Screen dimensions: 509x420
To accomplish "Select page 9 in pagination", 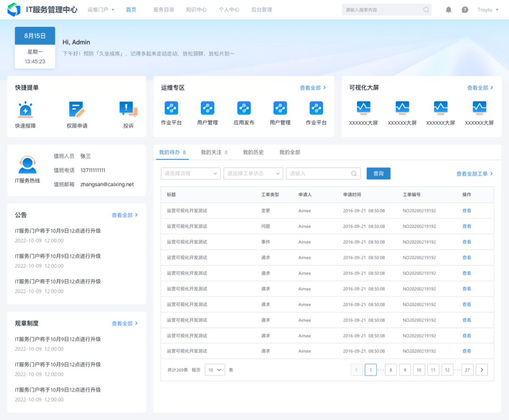I will point(405,370).
